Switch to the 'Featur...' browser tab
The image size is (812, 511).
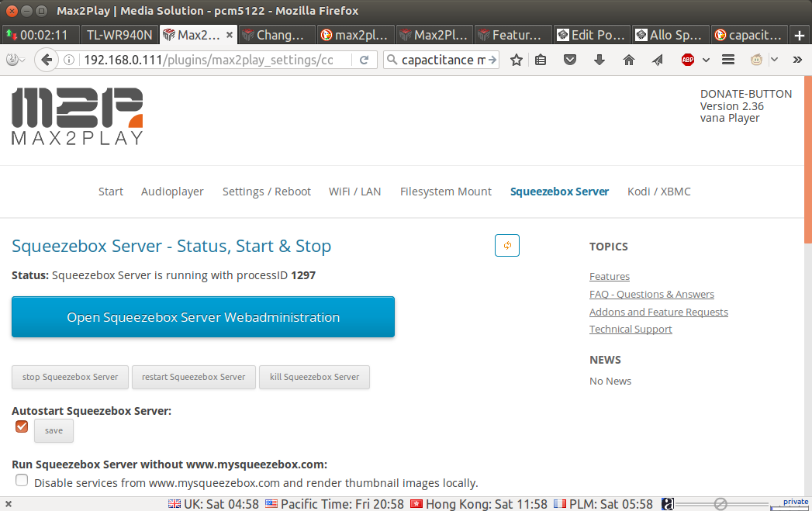click(x=513, y=35)
